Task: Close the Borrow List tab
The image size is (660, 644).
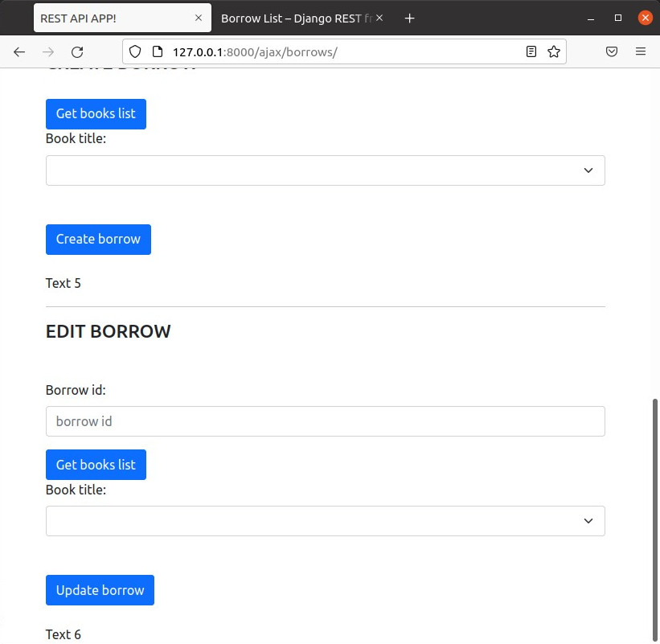Action: point(379,18)
